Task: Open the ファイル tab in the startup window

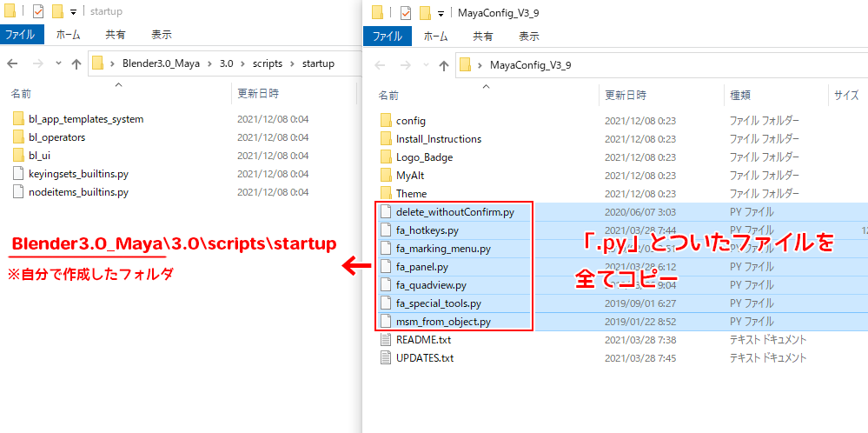Action: click(21, 35)
